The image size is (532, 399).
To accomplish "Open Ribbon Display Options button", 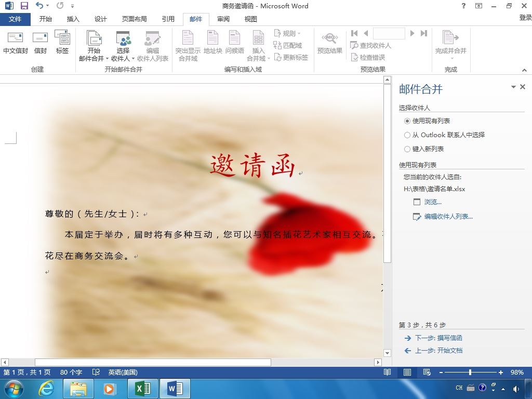I will [x=478, y=6].
